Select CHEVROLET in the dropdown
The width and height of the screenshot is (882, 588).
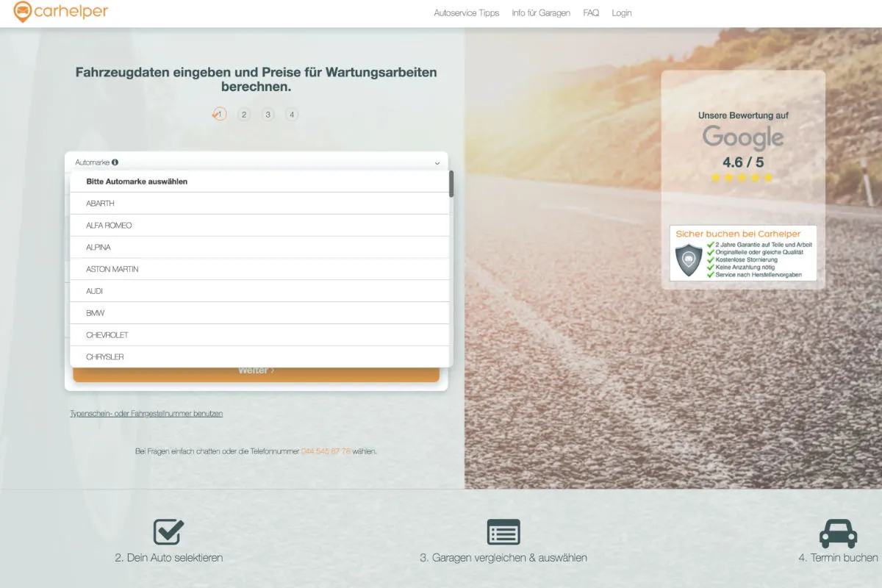coord(259,335)
